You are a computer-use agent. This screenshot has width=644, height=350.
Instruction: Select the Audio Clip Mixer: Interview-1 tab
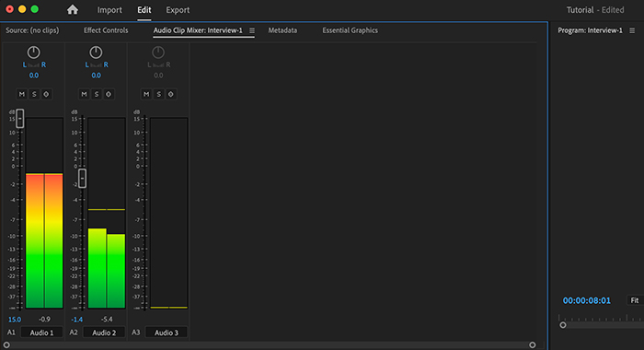198,30
